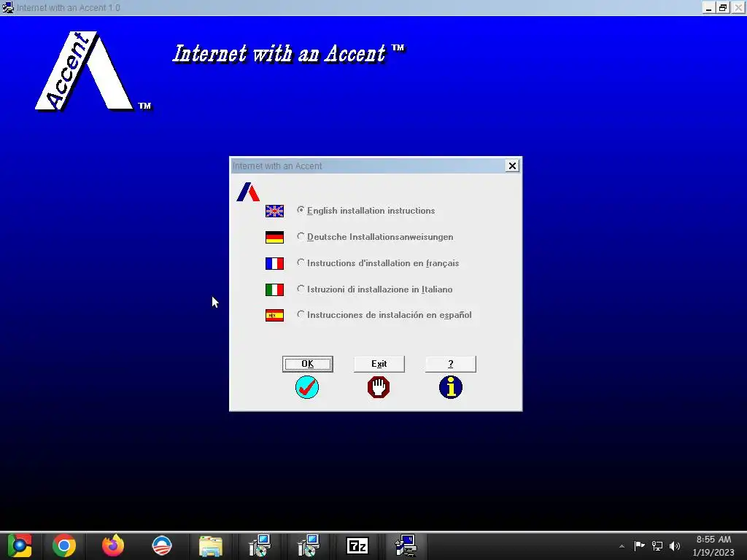This screenshot has width=747, height=560.
Task: Click the 'Internet with an Accent' heading
Action: (289, 53)
